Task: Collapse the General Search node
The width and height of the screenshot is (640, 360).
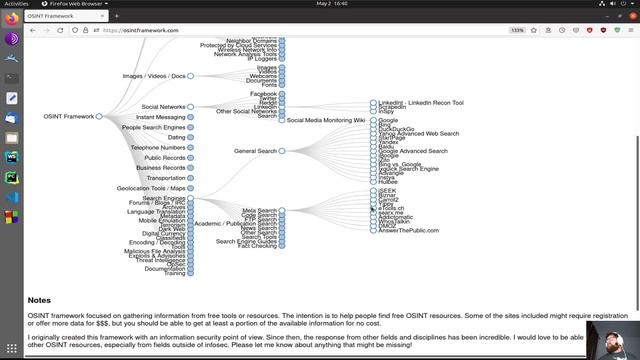Action: [282, 151]
